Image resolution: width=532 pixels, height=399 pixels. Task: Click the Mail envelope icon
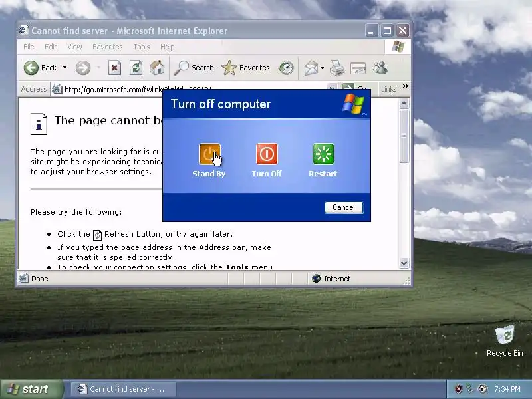311,68
